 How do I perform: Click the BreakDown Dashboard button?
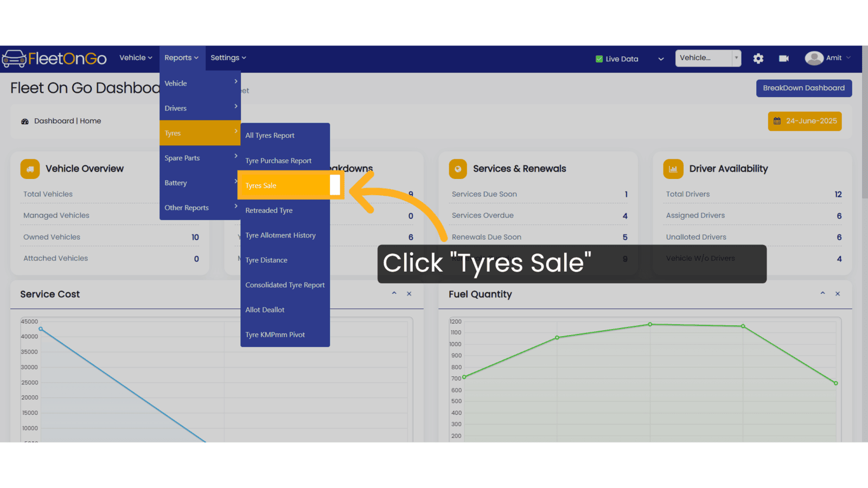point(804,88)
